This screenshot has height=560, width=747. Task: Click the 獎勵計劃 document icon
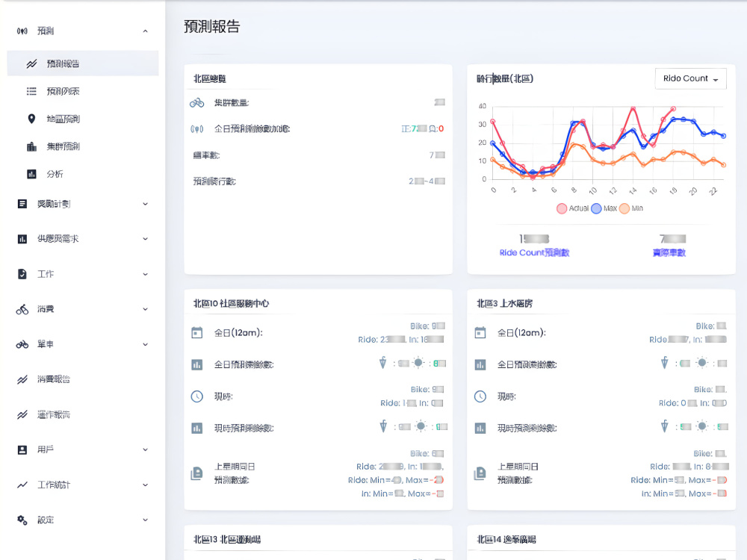pyautogui.click(x=22, y=204)
